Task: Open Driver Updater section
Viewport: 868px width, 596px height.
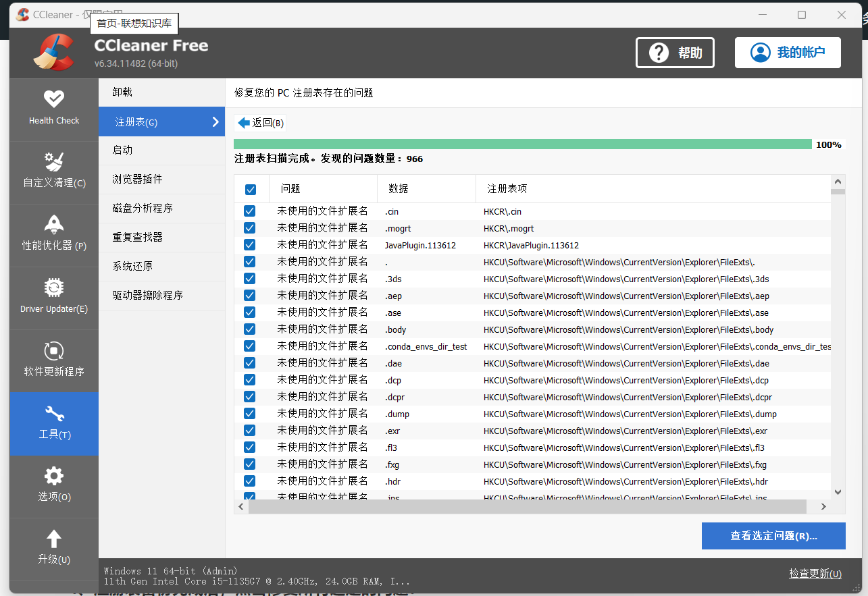Action: pos(54,298)
